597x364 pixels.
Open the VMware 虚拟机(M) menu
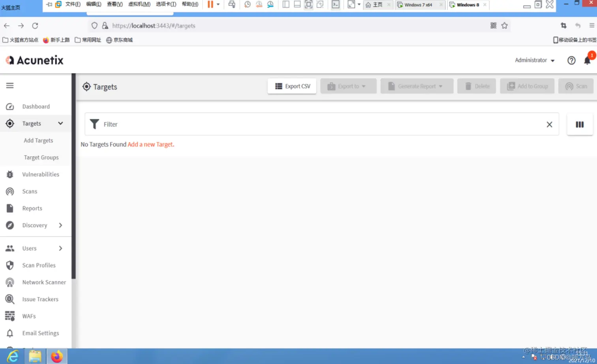(139, 4)
